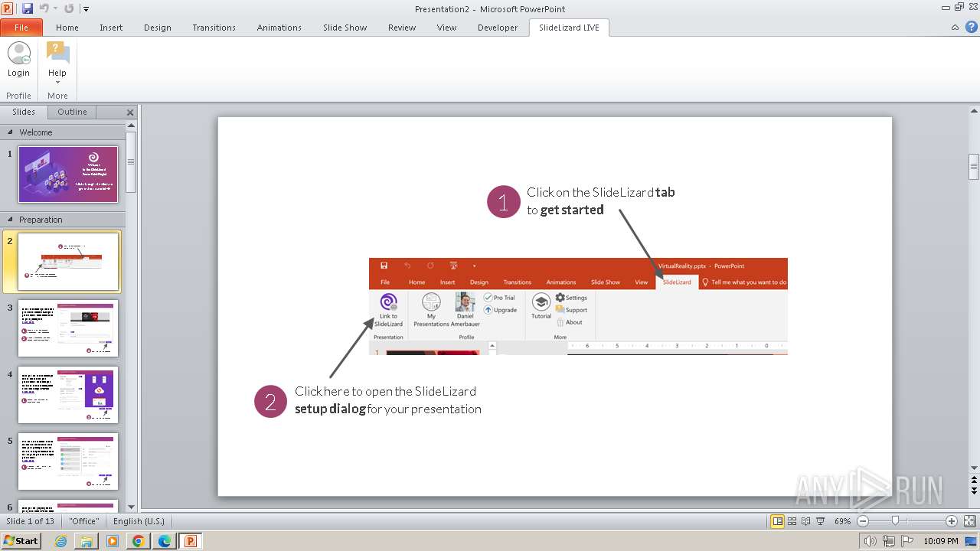Switch to Reading View icon
The image size is (980, 551).
coord(805,521)
